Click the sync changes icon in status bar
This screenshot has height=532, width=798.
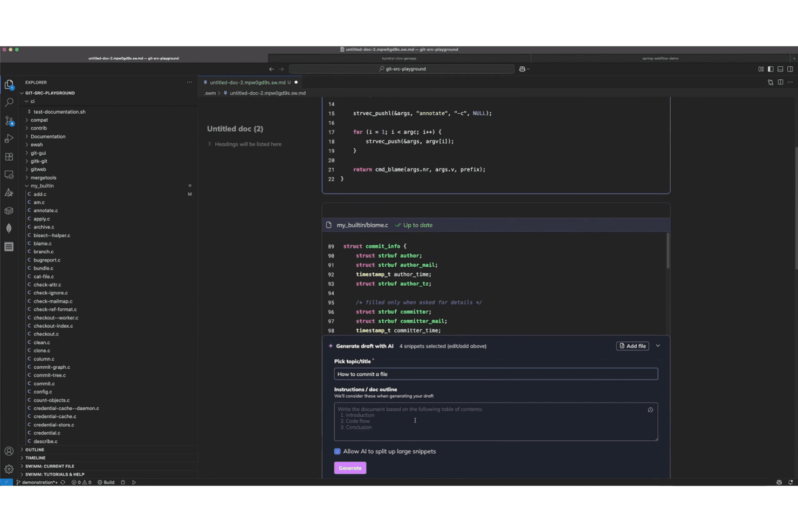[63, 482]
